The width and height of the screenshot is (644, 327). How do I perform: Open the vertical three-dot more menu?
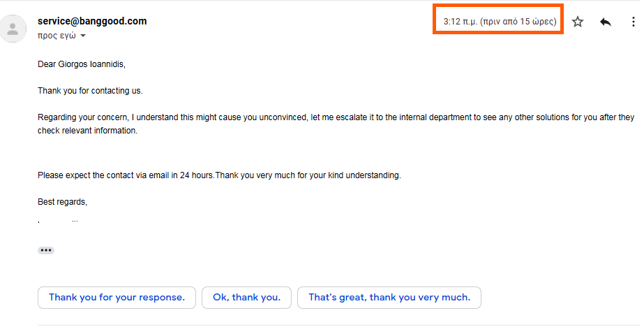coord(633,22)
